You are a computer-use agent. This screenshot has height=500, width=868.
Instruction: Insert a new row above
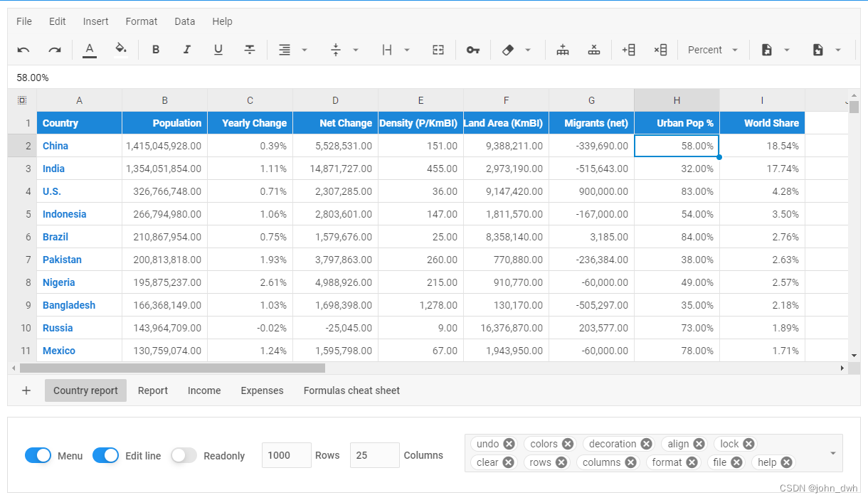tap(563, 50)
